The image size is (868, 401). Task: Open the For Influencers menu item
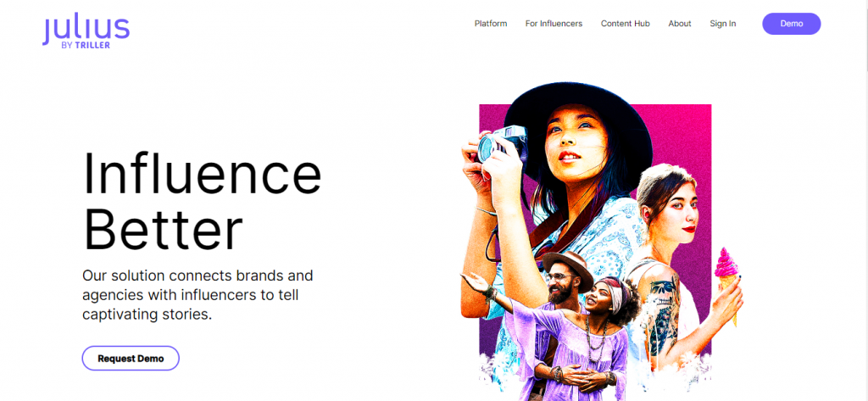[x=554, y=24]
